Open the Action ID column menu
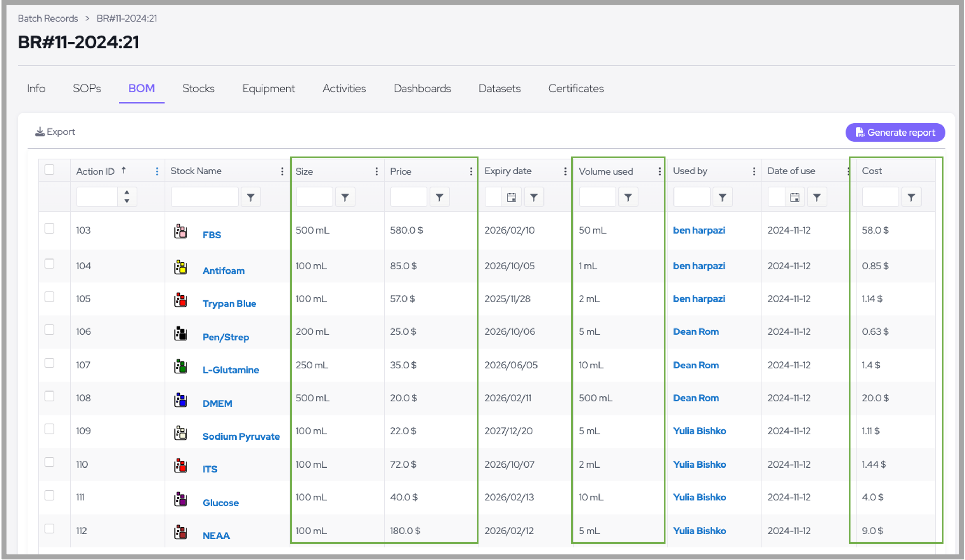The image size is (965, 560). coord(157,172)
